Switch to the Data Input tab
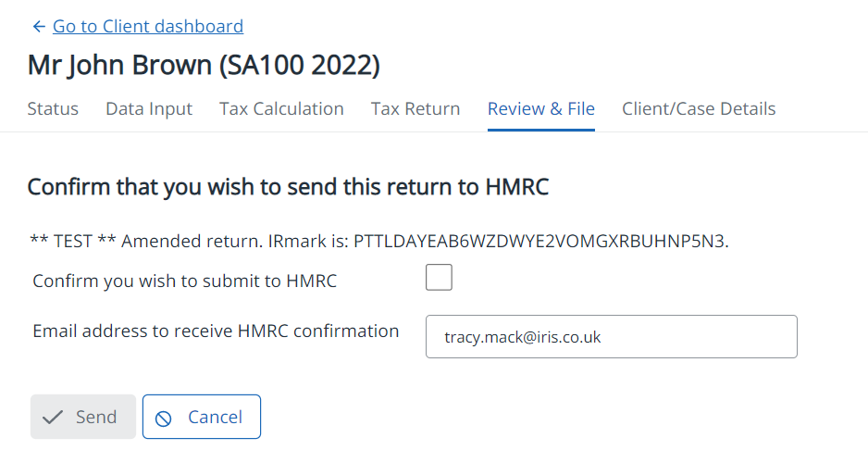Image resolution: width=868 pixels, height=475 pixels. (149, 109)
